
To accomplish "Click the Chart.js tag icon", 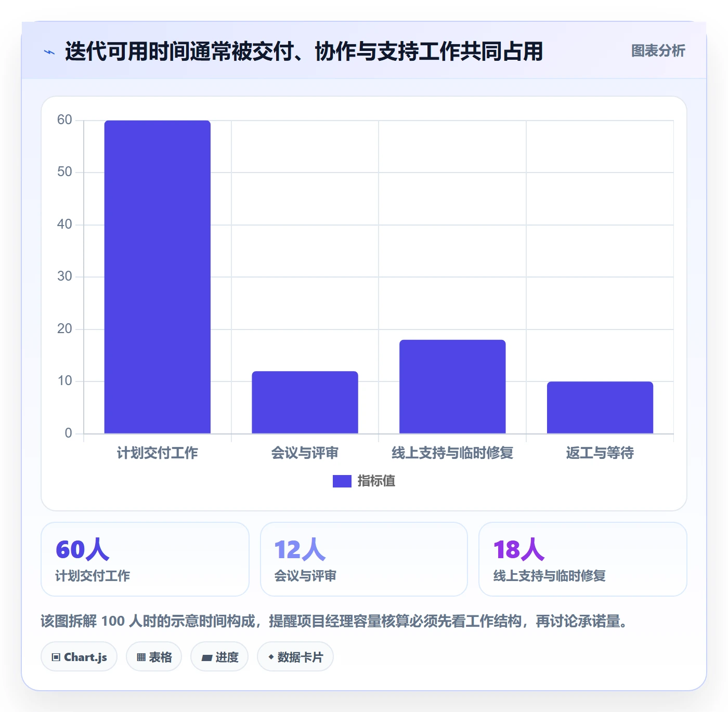I will pos(56,657).
